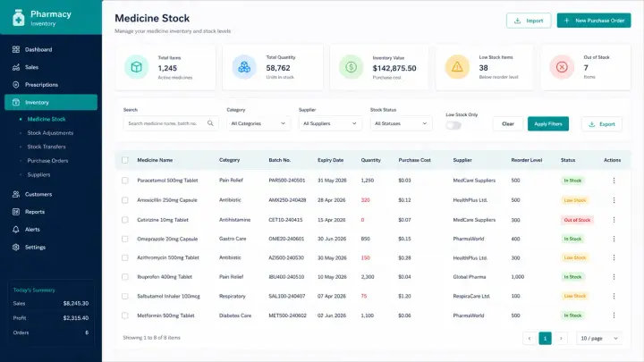Viewport: 644px width, 362px height.
Task: Check the Omeprazole 20mg Capsule row checkbox
Action: click(x=125, y=239)
